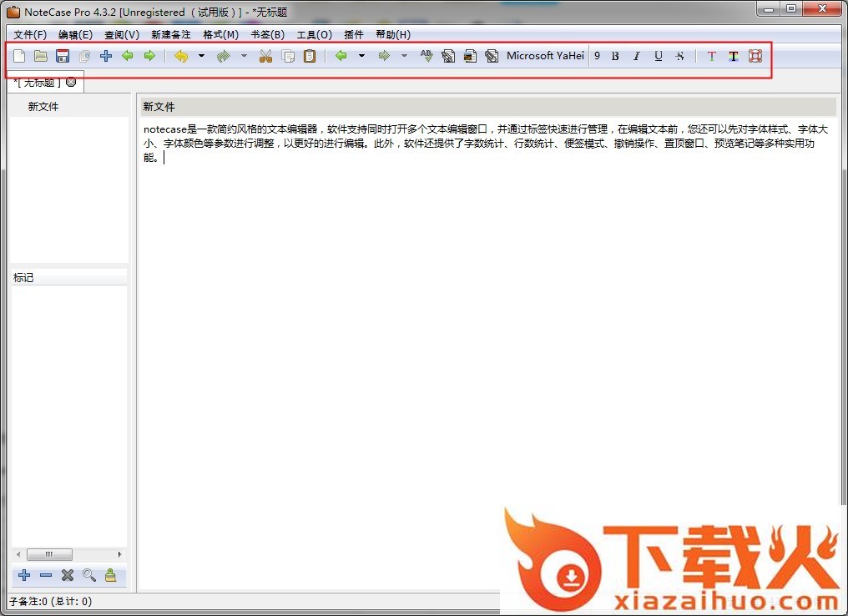
Task: Open the 工具(O) menu
Action: tap(314, 34)
